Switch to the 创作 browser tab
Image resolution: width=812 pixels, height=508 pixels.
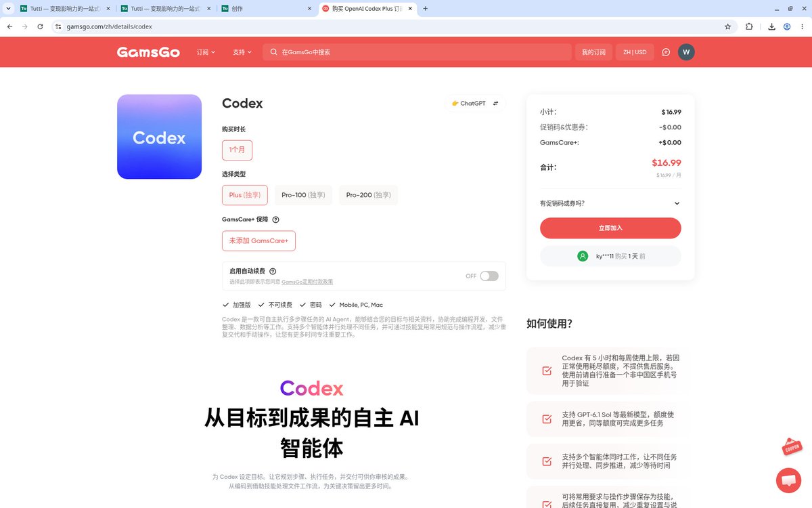tap(267, 9)
